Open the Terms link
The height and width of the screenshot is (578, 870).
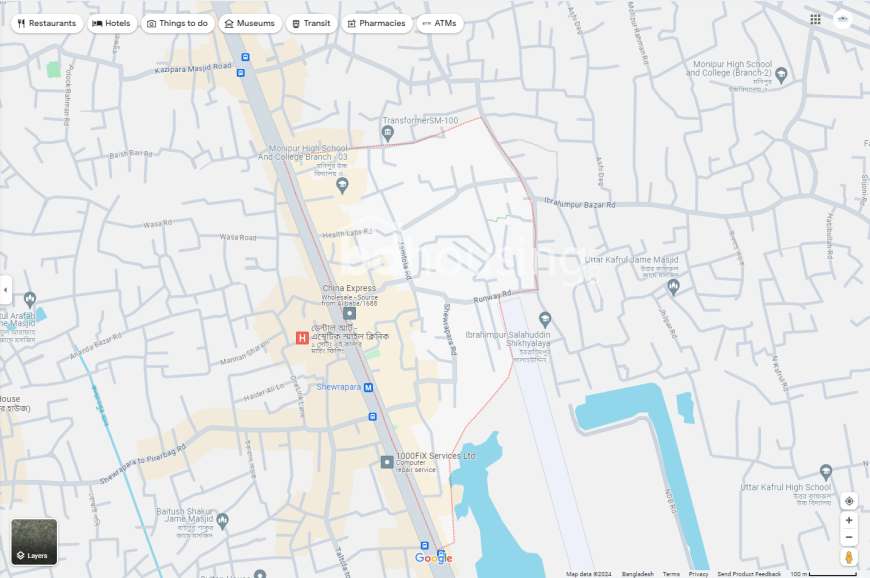(x=671, y=574)
